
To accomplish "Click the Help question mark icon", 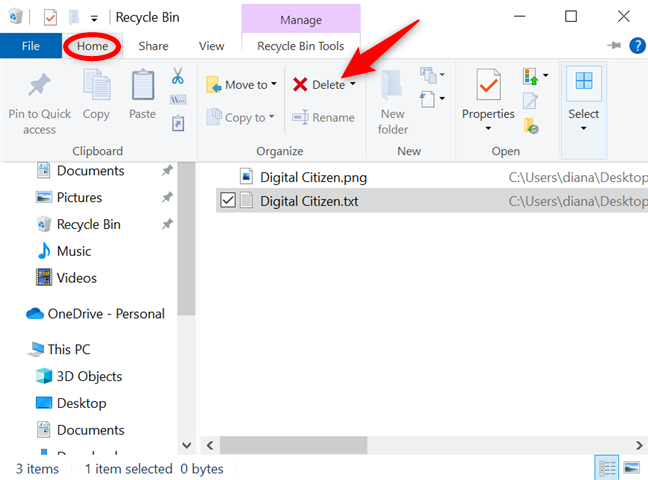I will (x=637, y=45).
